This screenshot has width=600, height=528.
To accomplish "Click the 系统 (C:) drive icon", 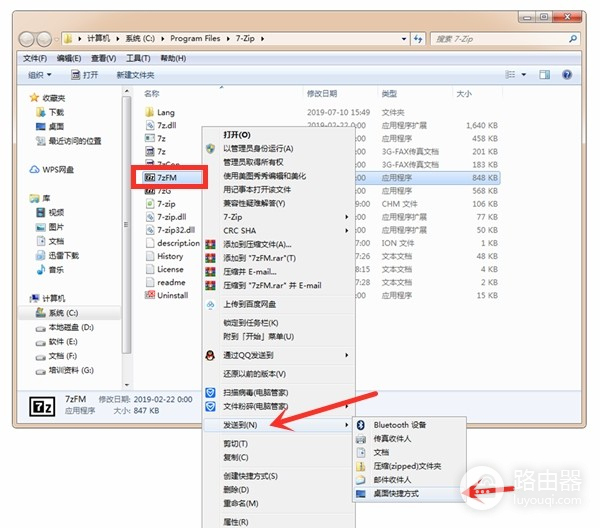I will (41, 313).
